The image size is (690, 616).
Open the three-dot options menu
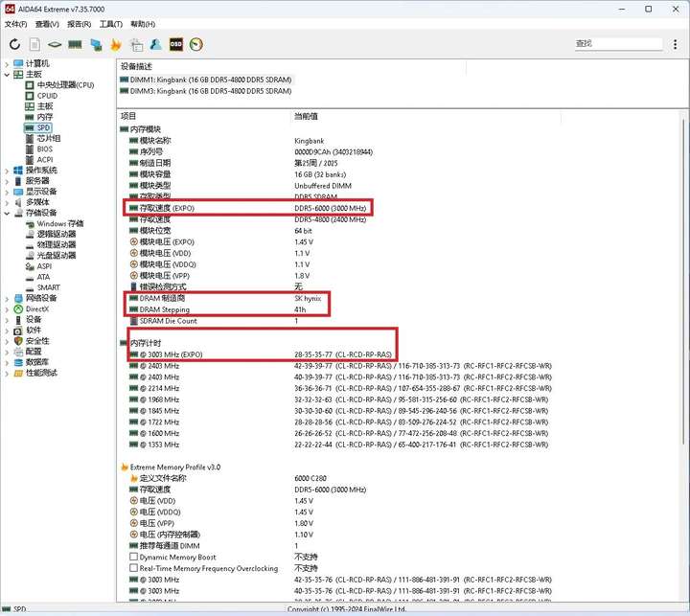click(x=675, y=44)
